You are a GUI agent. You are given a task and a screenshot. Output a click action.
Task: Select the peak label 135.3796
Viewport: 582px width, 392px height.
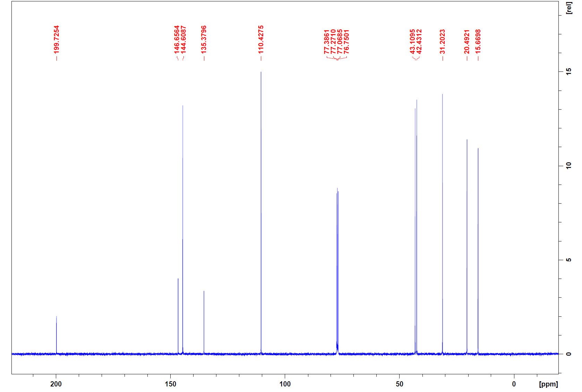tap(204, 39)
